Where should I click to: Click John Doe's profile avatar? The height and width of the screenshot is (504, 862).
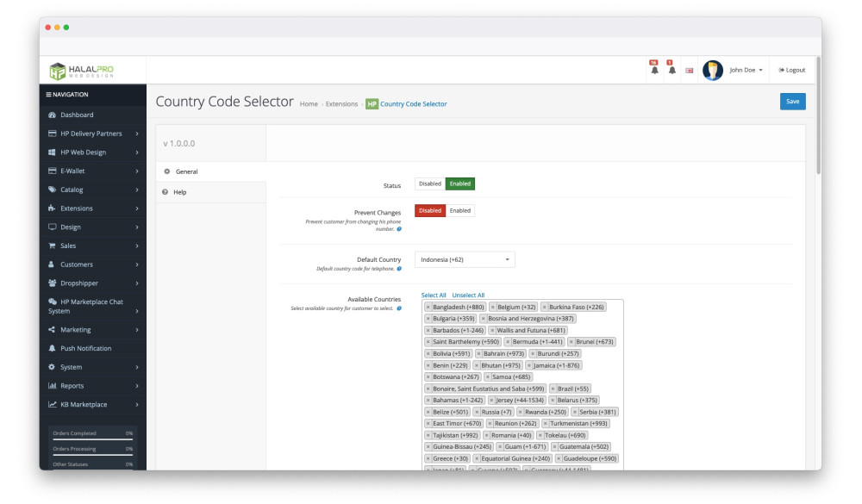(x=712, y=71)
